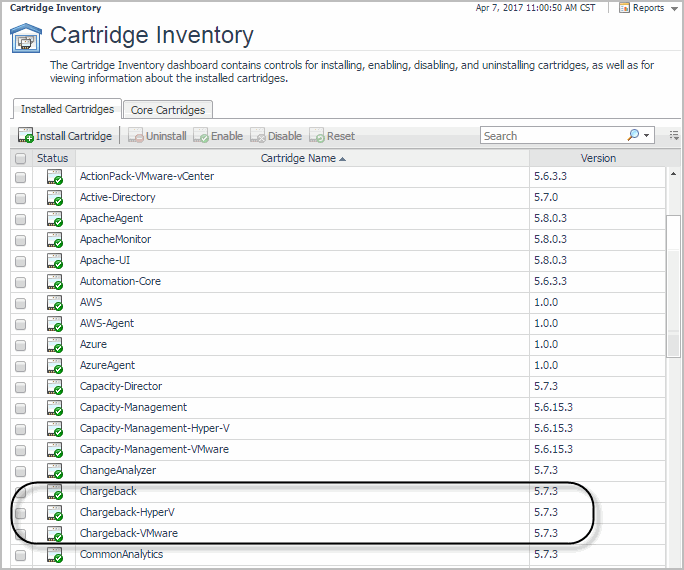Open the table customizer icon
This screenshot has width=684, height=570.
(674, 135)
